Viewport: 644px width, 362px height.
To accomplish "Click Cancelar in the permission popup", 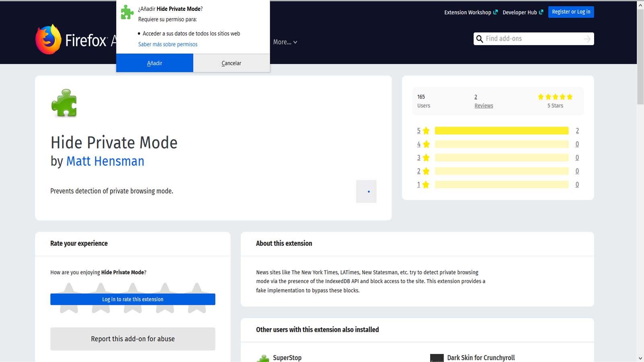I will pos(231,63).
